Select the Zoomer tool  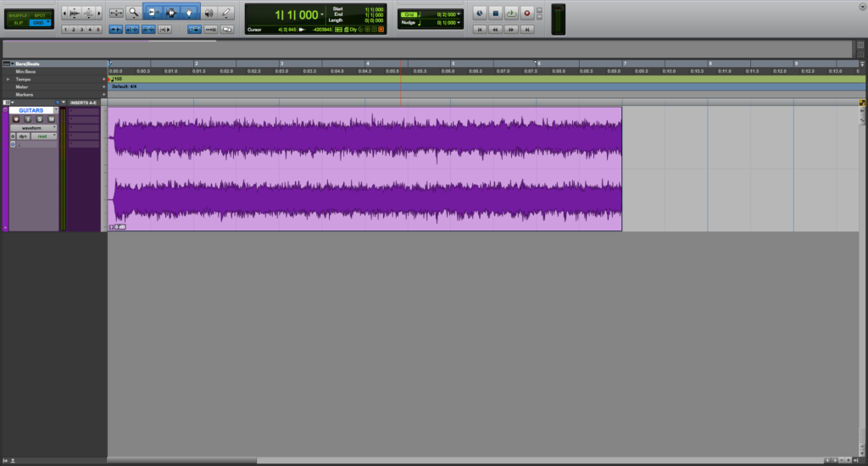click(133, 12)
